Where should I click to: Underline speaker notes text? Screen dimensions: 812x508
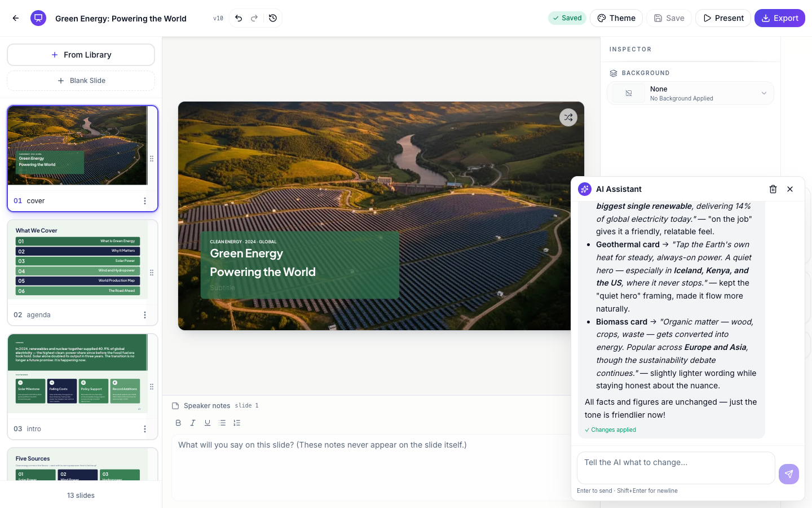208,423
